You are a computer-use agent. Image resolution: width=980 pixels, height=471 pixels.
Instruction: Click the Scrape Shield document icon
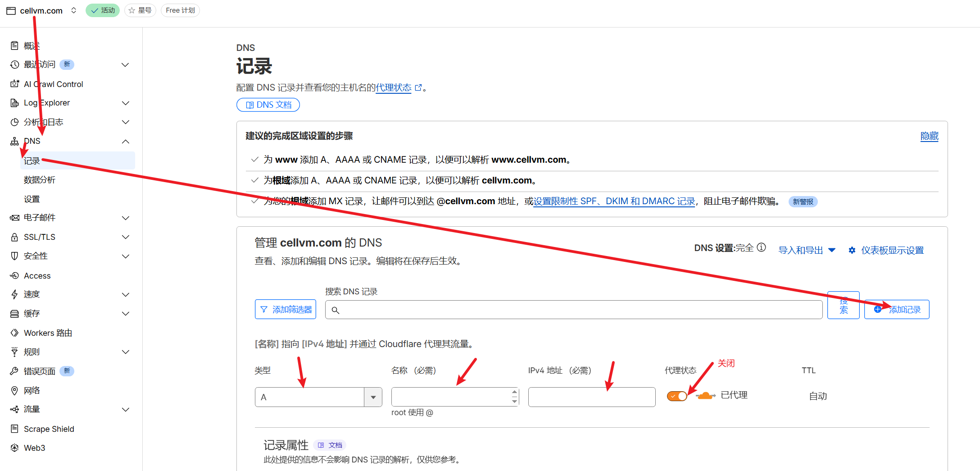tap(15, 429)
